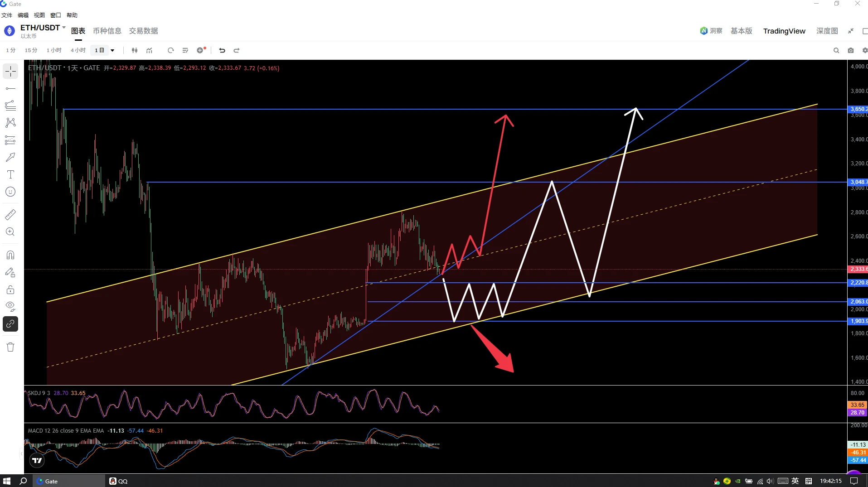868x487 pixels.
Task: Open the 文件 menu
Action: [7, 15]
